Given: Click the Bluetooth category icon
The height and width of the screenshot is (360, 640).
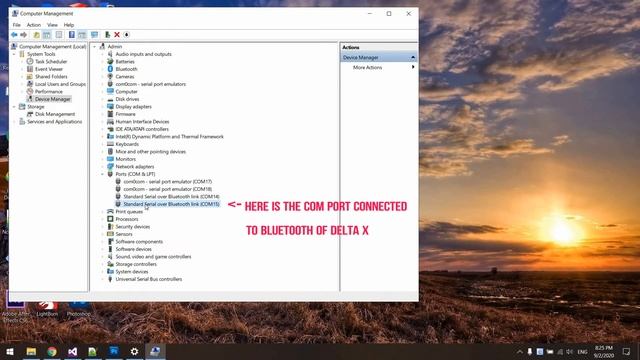Looking at the screenshot, I should tap(110, 69).
